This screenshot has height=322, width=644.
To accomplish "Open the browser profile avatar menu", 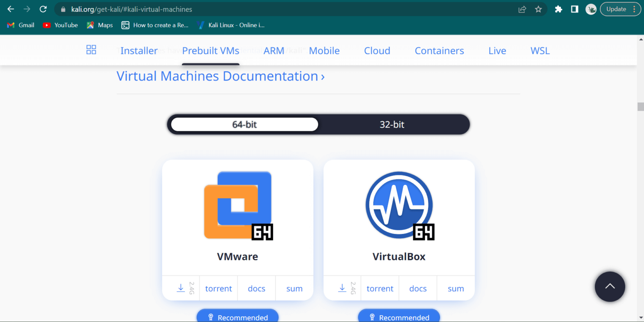I will click(591, 8).
